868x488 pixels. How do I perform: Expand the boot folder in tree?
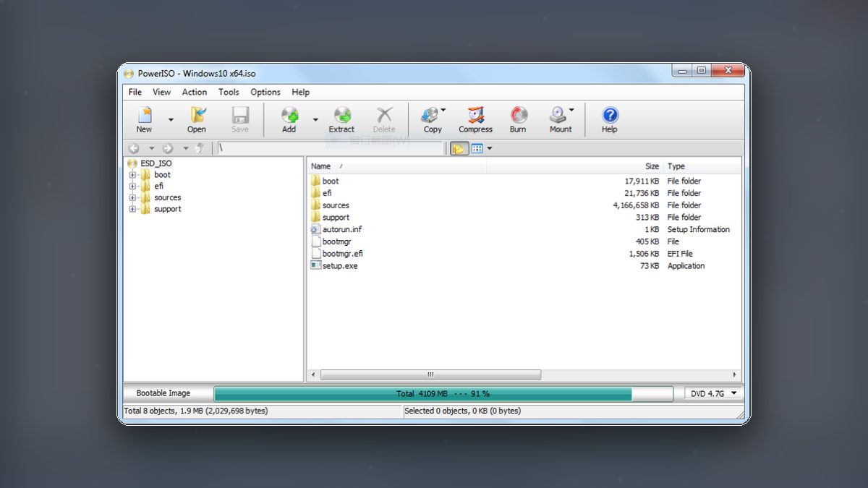click(x=133, y=175)
